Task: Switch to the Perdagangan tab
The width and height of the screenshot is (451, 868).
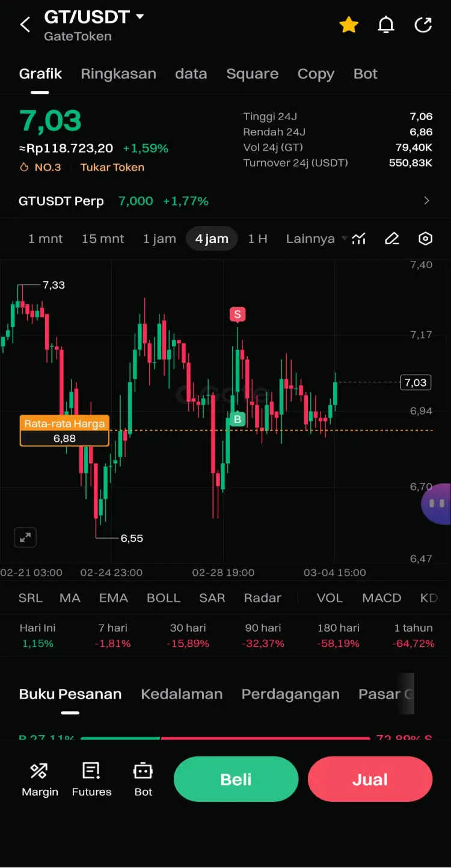Action: (290, 694)
